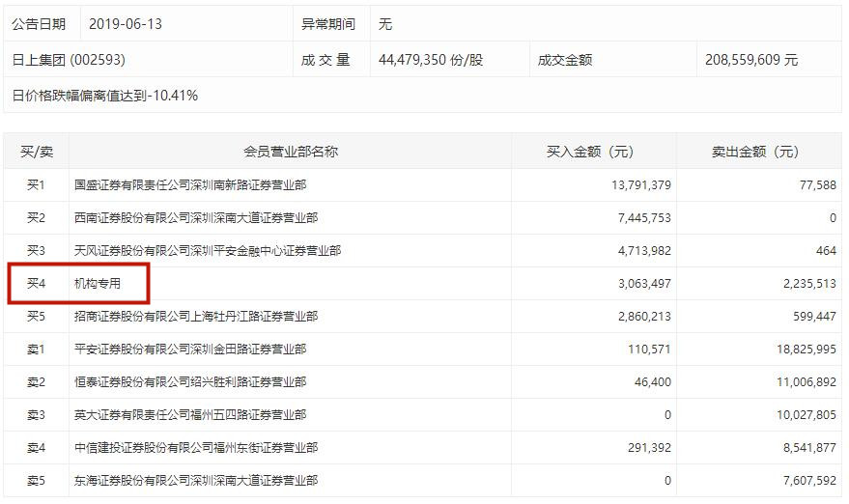This screenshot has width=849, height=504.
Task: Click the 卖5 rank label
Action: pyautogui.click(x=37, y=480)
